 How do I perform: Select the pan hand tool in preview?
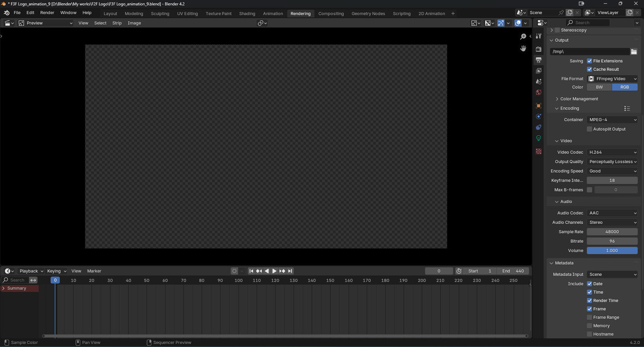tap(523, 48)
